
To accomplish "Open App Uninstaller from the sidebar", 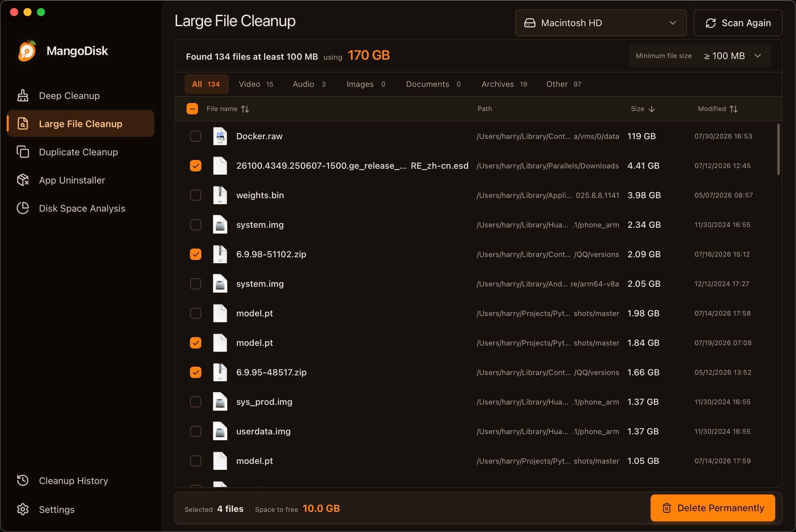I will 81,180.
